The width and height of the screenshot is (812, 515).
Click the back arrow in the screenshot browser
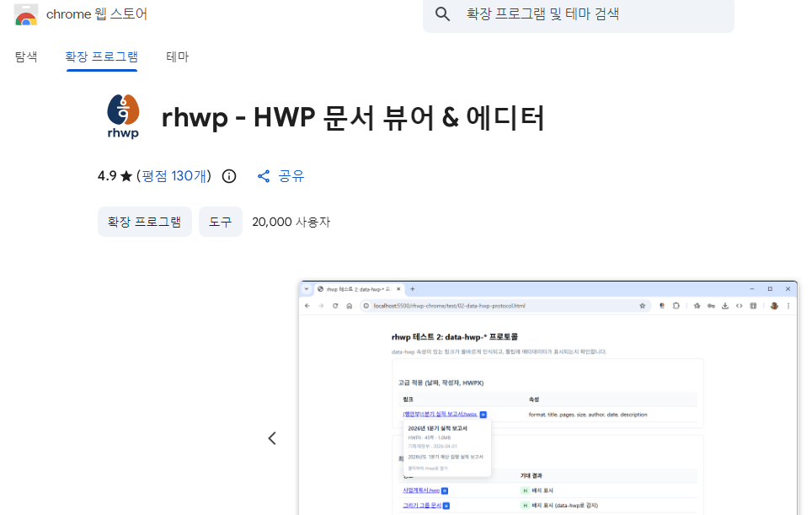307,306
